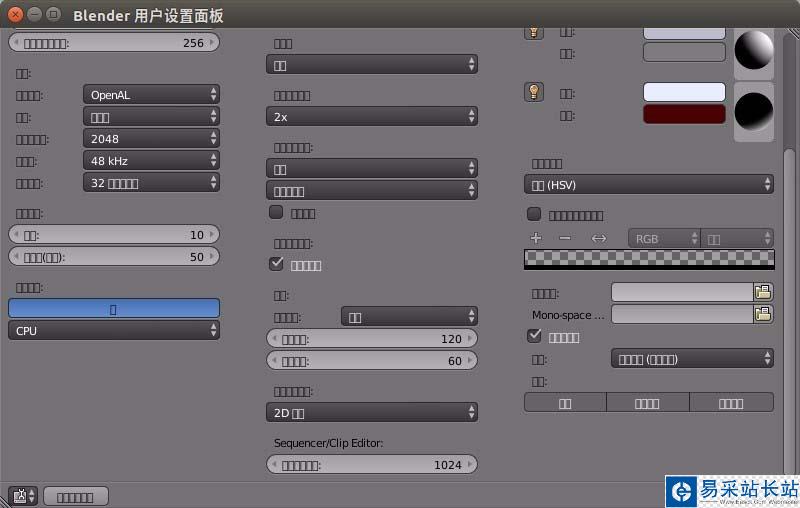Pick the gray swatch above the white swatch

[x=684, y=52]
